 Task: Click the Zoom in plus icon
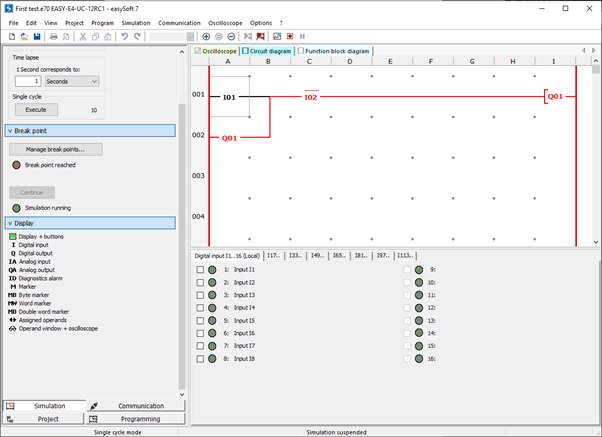[x=206, y=36]
